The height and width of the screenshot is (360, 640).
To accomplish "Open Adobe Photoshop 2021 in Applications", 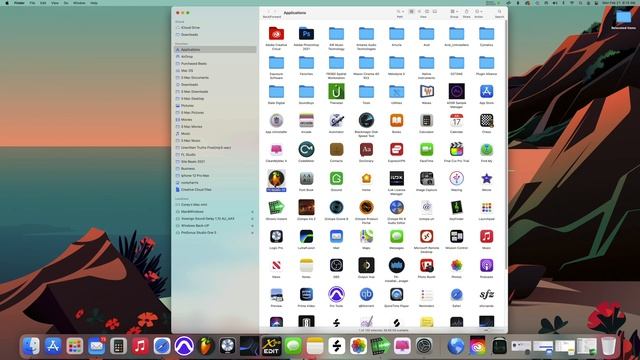I will coord(306,33).
